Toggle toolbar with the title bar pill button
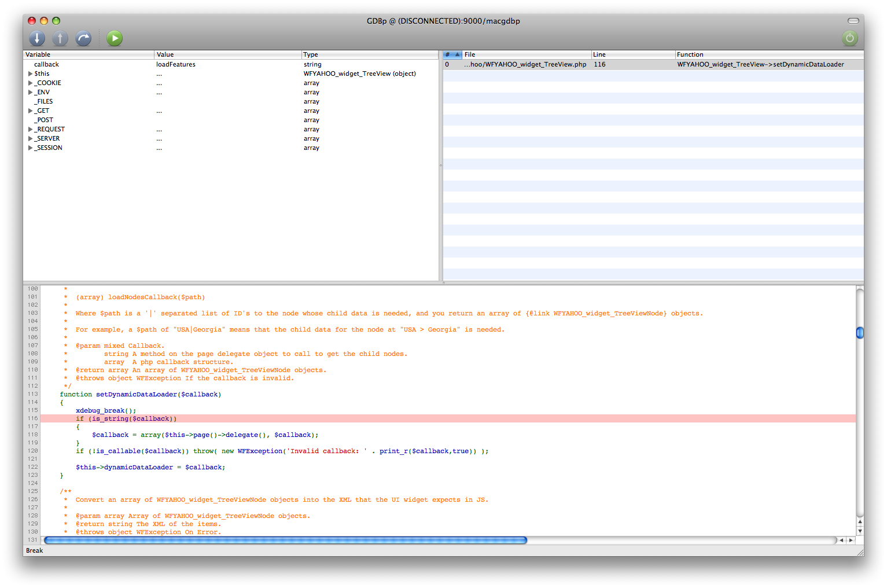 (x=853, y=21)
